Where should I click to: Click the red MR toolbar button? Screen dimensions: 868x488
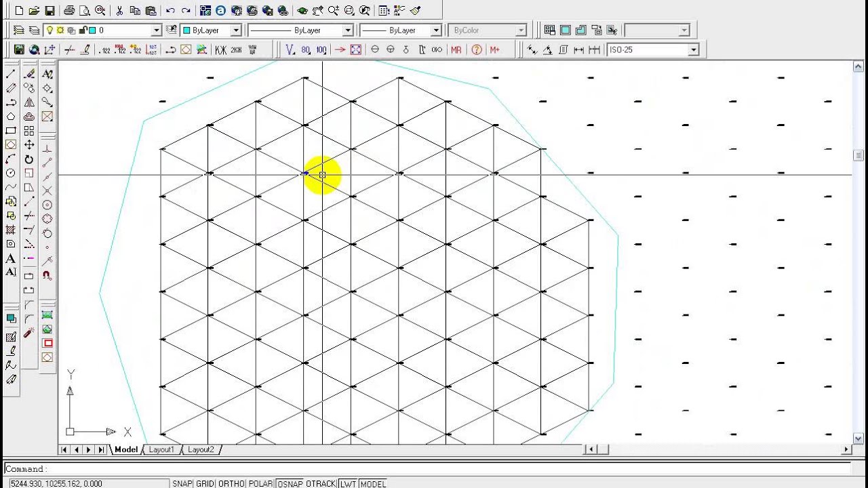pos(456,49)
